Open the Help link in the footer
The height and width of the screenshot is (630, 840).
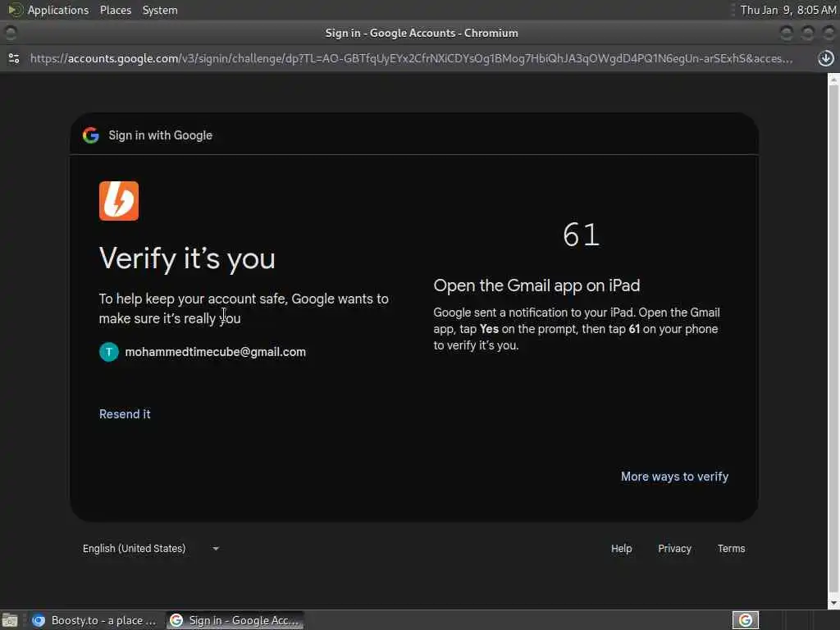point(622,549)
